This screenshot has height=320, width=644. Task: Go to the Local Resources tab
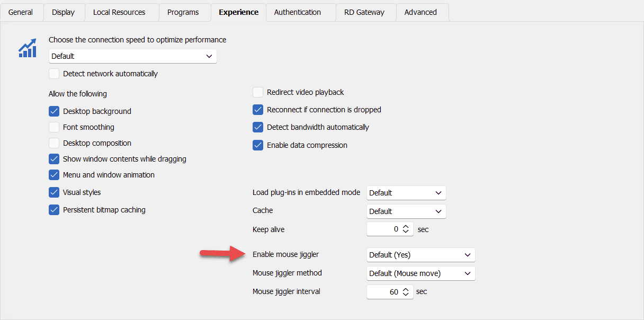pyautogui.click(x=119, y=12)
